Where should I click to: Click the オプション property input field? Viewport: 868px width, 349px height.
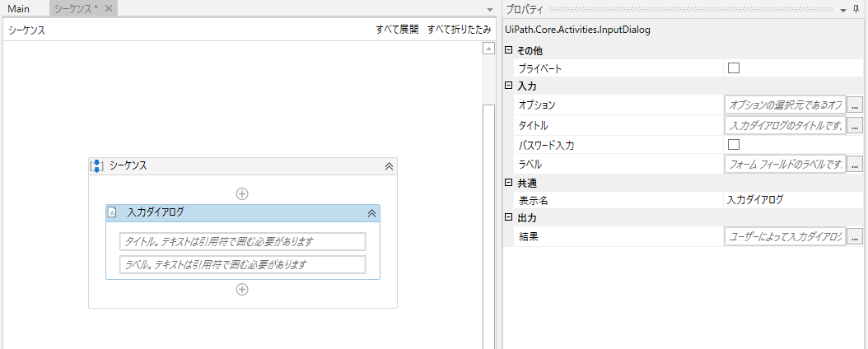point(785,105)
